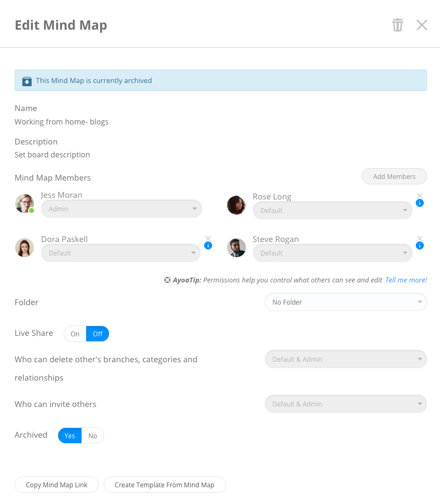Click the Mind Map Members heading
The height and width of the screenshot is (504, 440).
tap(53, 178)
